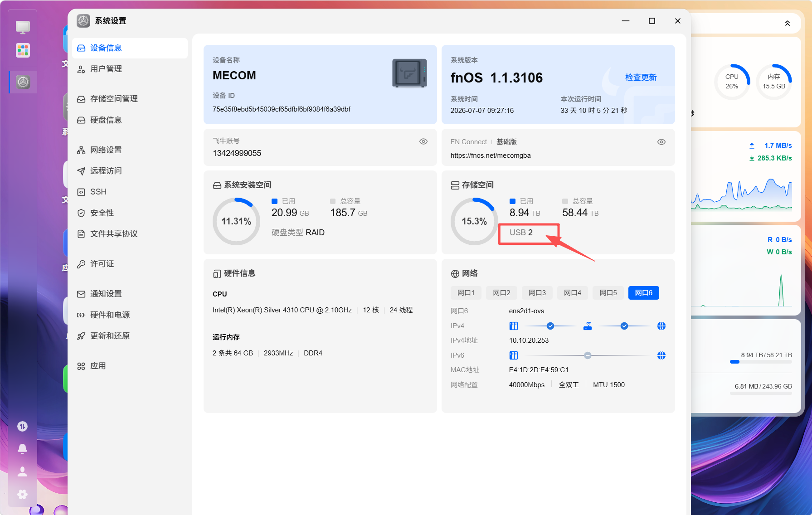Screen dimensions: 812x515
Task: Select the 网口4 tab
Action: pyautogui.click(x=573, y=293)
